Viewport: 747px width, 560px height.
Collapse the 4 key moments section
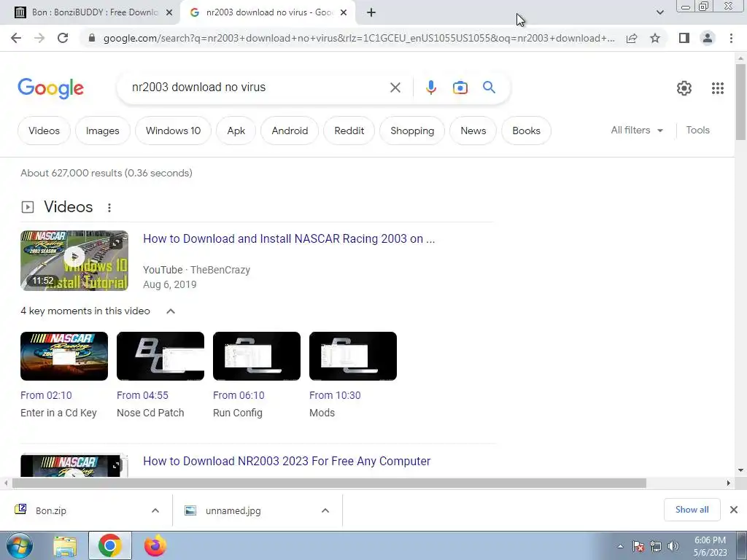click(171, 311)
